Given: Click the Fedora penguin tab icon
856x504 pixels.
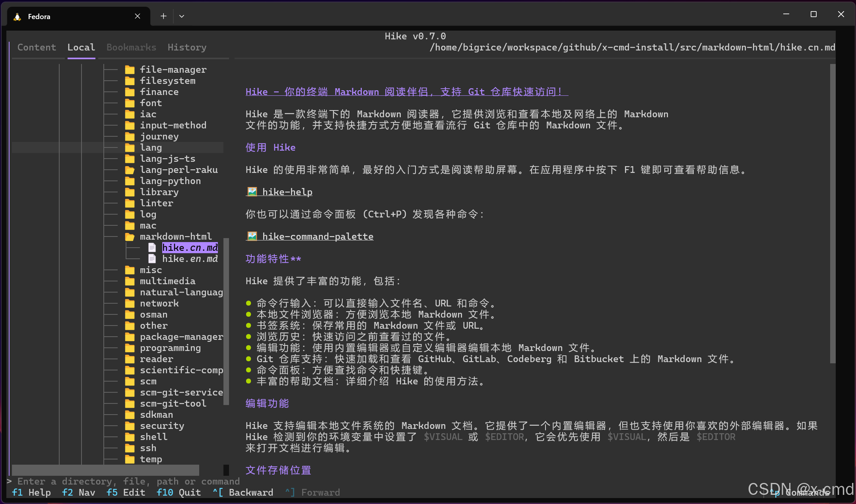Looking at the screenshot, I should [x=17, y=17].
